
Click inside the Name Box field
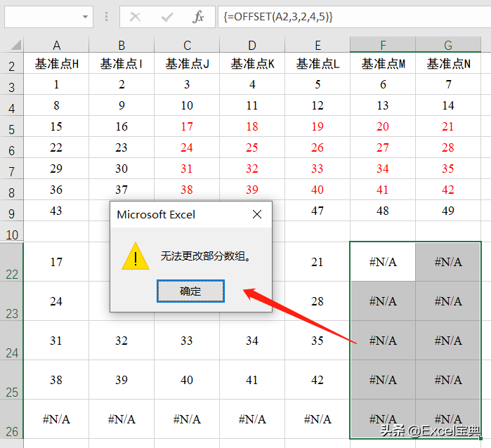(41, 17)
